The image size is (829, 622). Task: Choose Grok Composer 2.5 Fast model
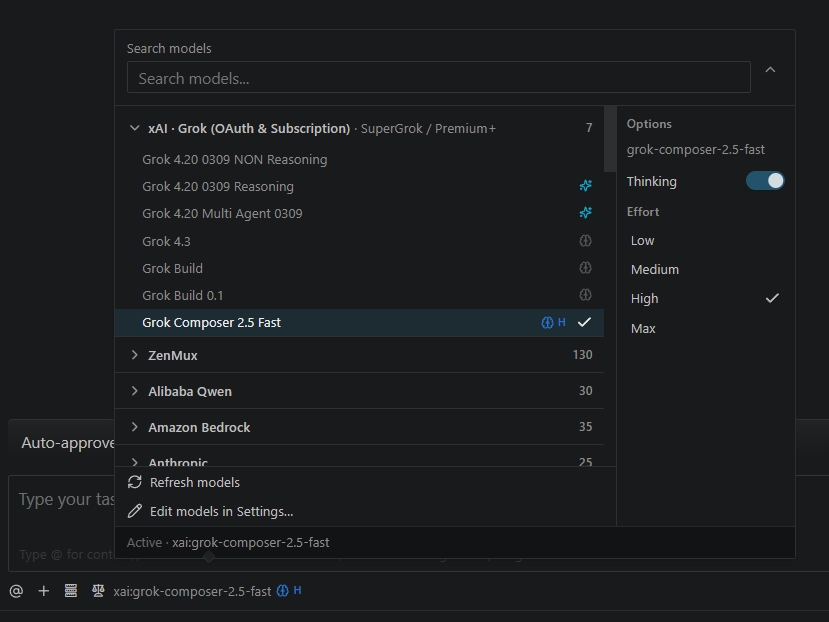(x=360, y=323)
